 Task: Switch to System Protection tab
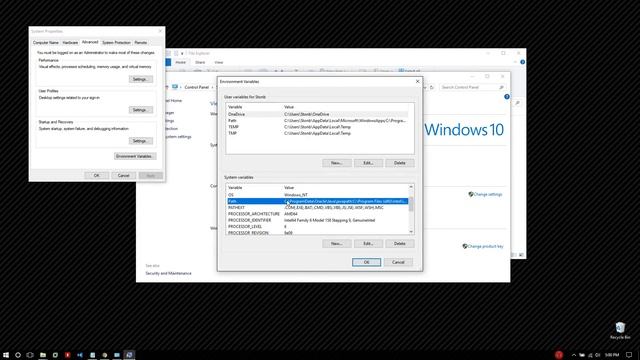tap(116, 42)
